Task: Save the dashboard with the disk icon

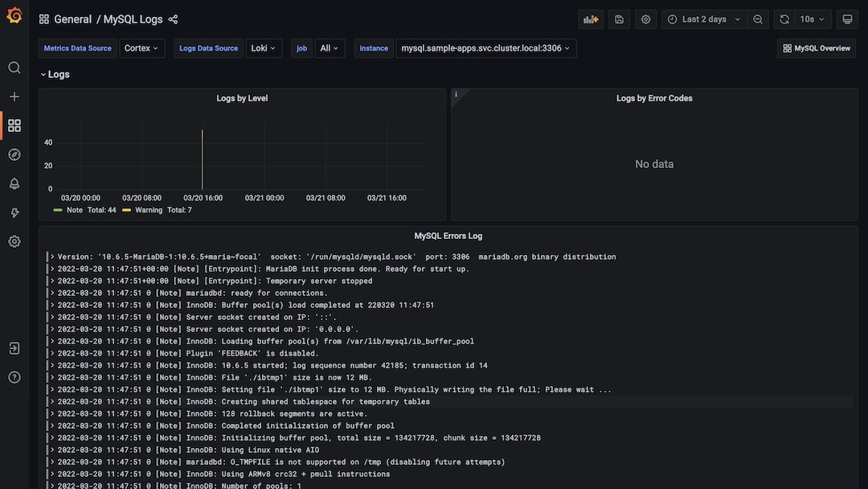Action: pyautogui.click(x=619, y=19)
